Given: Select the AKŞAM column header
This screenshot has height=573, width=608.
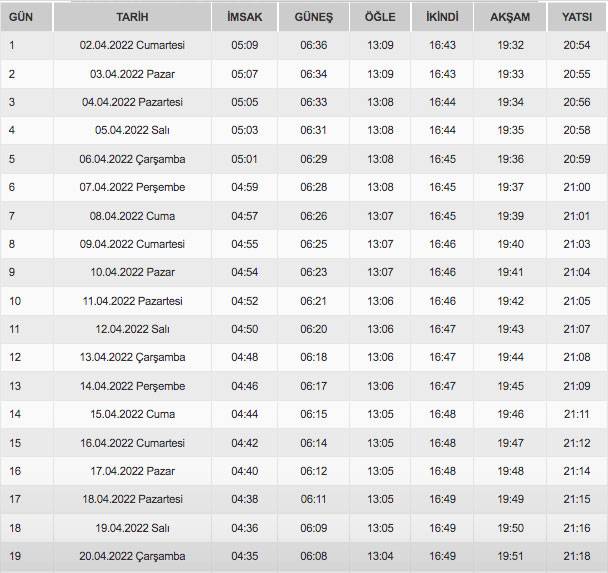Looking at the screenshot, I should 510,17.
